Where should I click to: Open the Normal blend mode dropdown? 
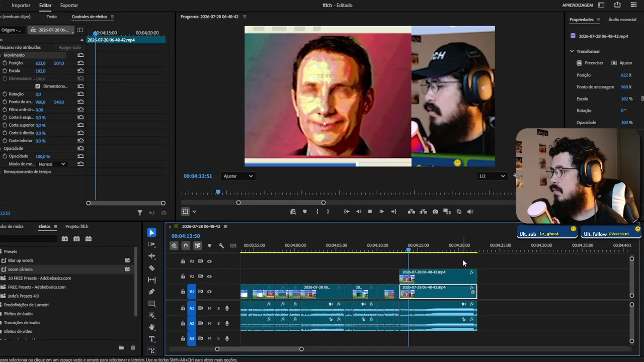click(52, 164)
